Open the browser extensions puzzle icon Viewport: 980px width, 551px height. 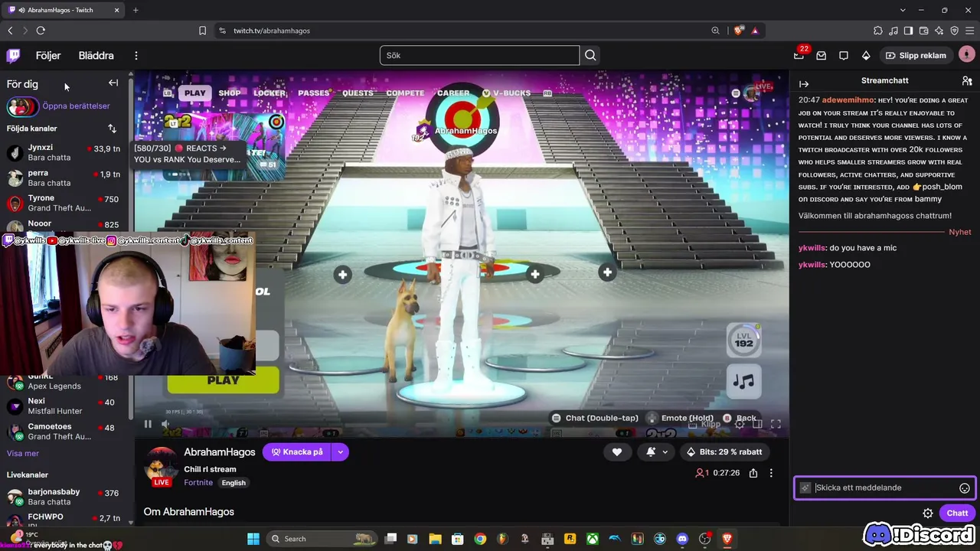pos(877,31)
